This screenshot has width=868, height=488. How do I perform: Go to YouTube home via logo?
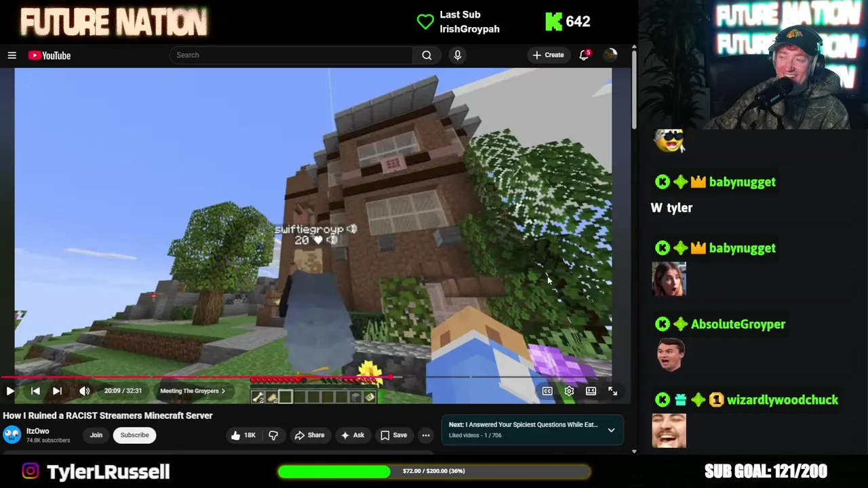50,56
